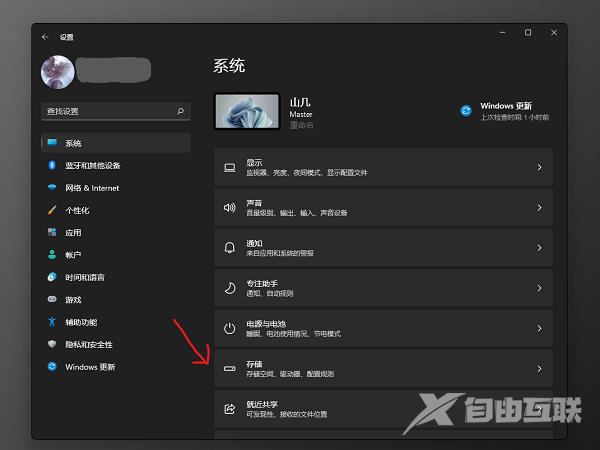Click the storage drive icon

point(230,368)
